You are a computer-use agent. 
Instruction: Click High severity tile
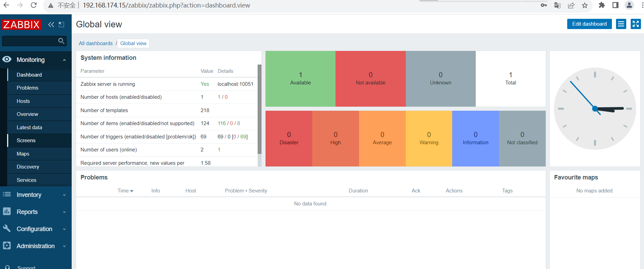coord(335,138)
